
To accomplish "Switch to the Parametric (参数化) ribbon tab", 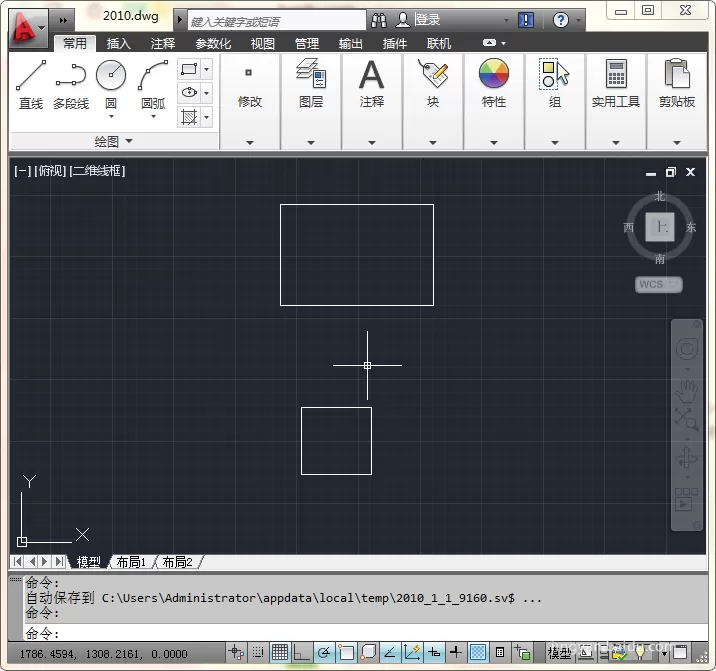I will (213, 43).
